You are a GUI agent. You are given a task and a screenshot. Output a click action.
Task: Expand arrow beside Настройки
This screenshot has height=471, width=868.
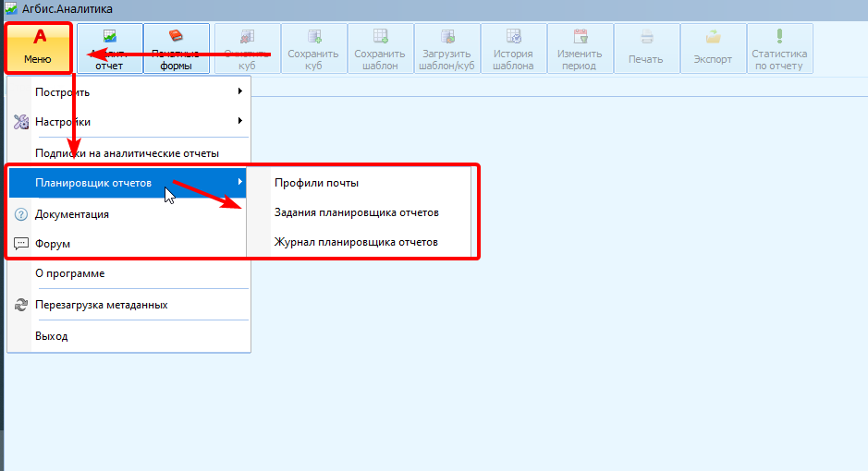239,120
